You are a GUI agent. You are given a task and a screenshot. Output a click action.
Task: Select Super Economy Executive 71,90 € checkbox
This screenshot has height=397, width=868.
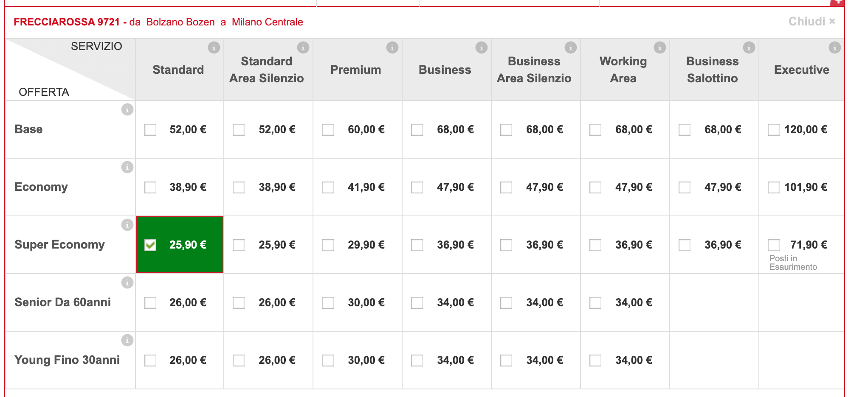coord(774,245)
